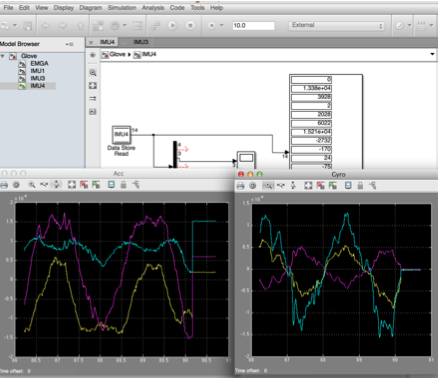438x378 pixels.
Task: Toggle axes lock in Acc scope
Action: (x=123, y=184)
